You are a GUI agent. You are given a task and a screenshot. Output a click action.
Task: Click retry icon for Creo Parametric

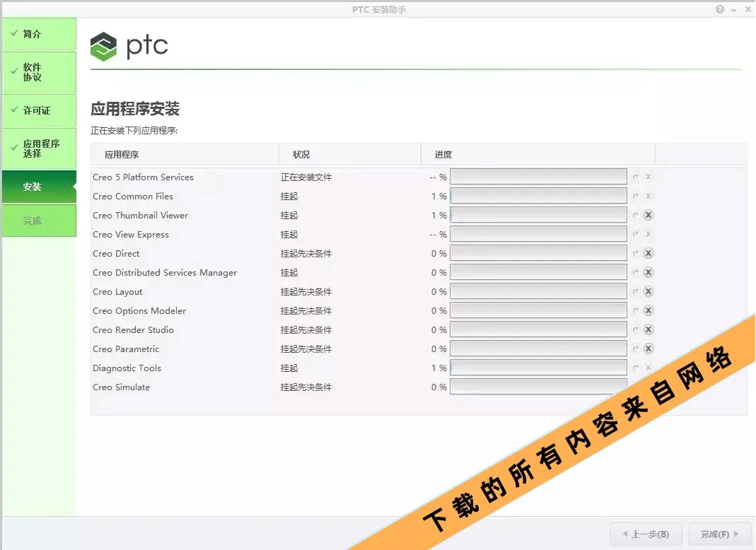(636, 349)
